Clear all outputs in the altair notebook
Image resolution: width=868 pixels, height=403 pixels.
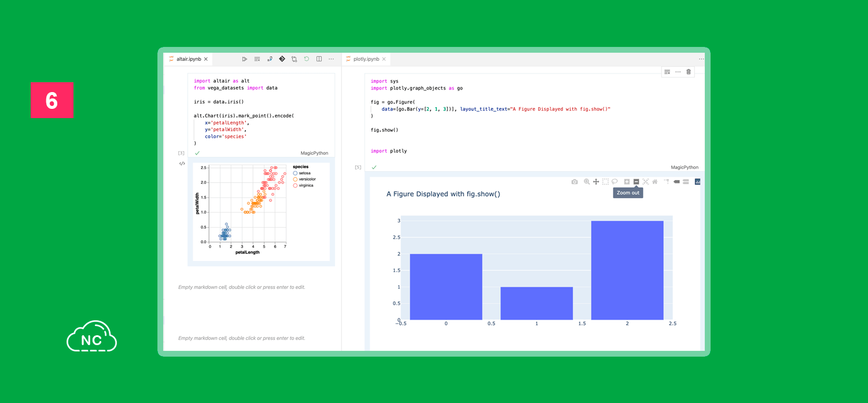point(257,59)
